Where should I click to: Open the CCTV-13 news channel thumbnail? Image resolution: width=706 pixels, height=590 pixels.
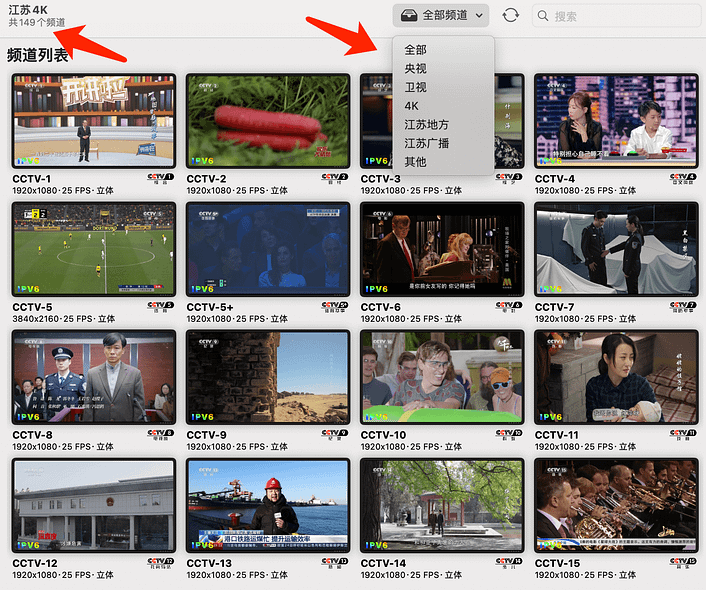(268, 505)
